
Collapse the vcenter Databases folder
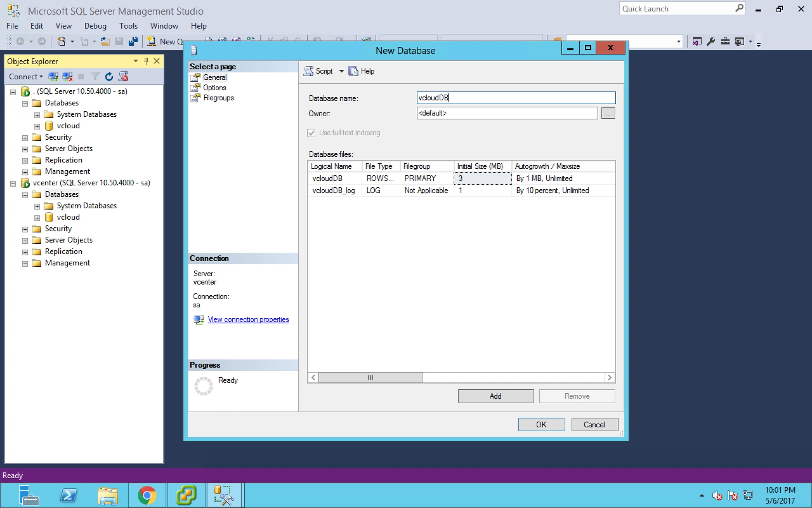25,195
